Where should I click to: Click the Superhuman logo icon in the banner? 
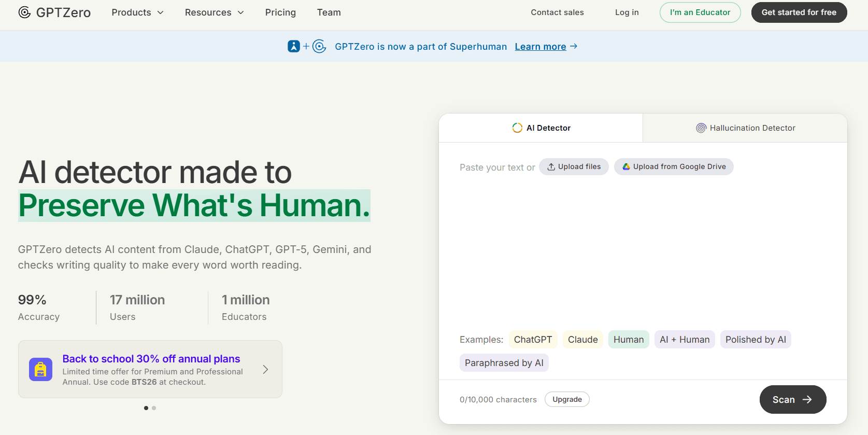click(294, 46)
